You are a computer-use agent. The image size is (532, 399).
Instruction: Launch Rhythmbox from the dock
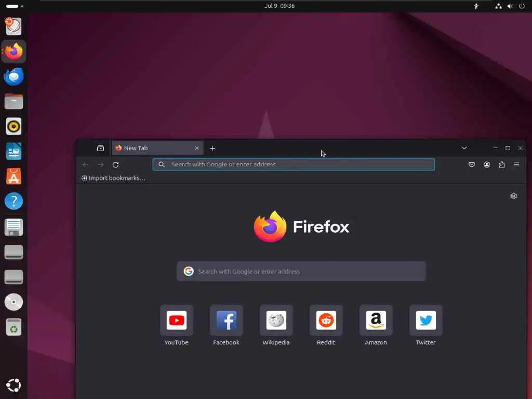click(x=14, y=127)
